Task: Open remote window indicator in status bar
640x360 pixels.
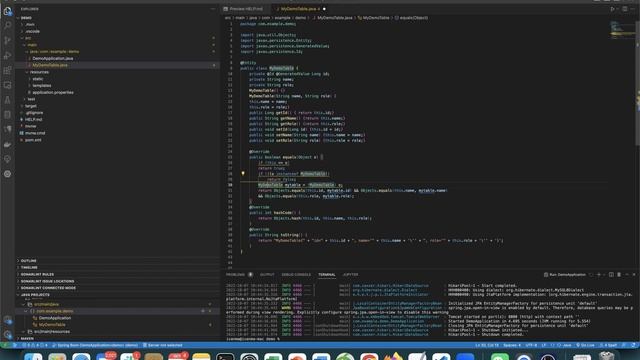Action: point(5,345)
